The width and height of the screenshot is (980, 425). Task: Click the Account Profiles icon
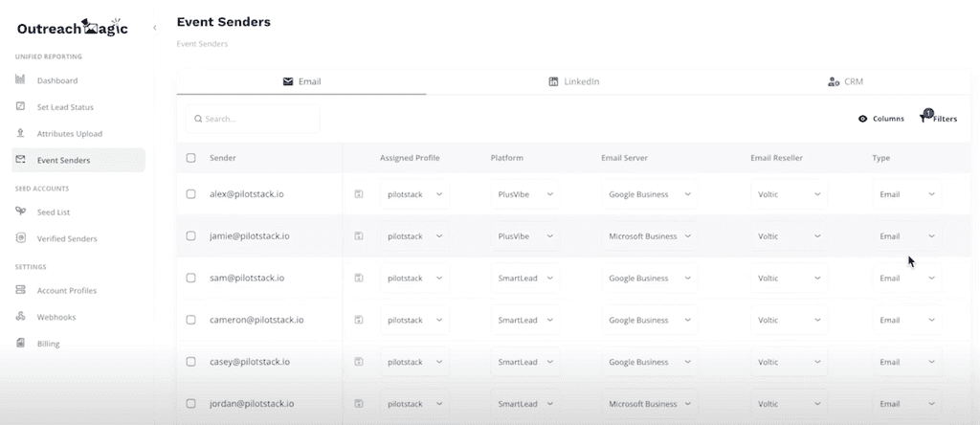tap(20, 290)
